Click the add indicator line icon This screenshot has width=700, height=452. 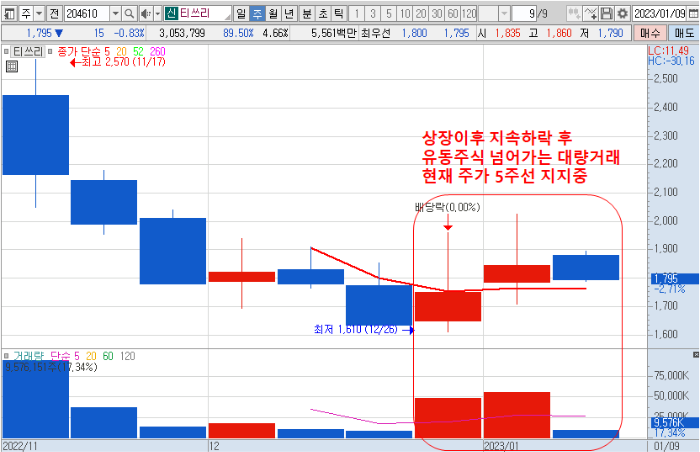590,14
